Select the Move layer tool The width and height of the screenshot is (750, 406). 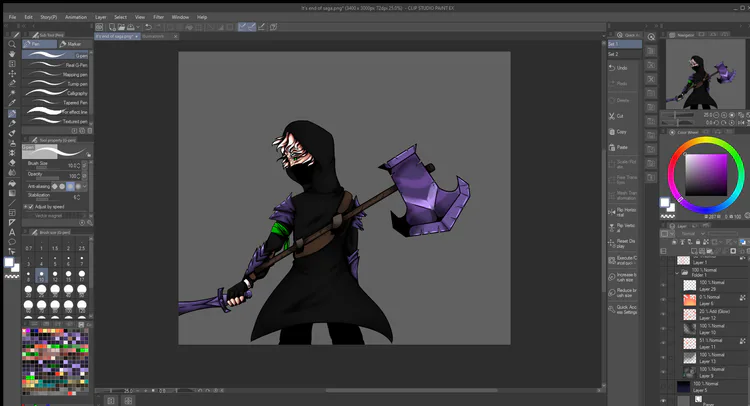12,74
